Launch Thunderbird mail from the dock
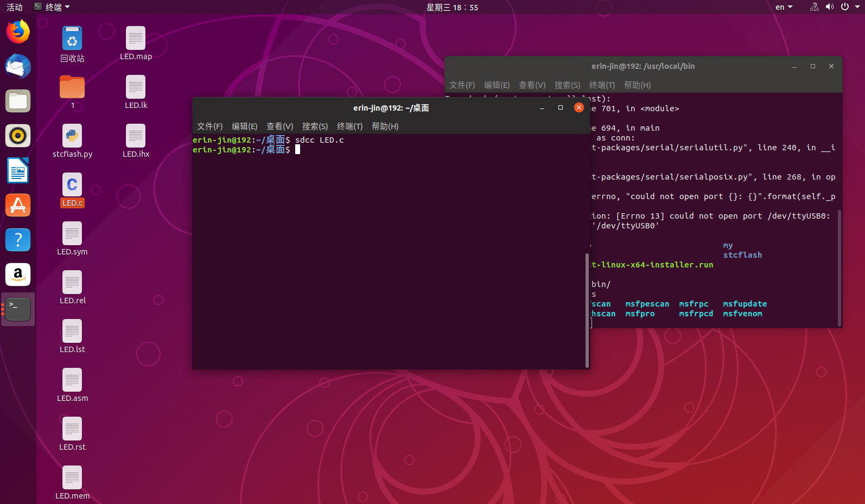This screenshot has height=504, width=865. coord(18,66)
